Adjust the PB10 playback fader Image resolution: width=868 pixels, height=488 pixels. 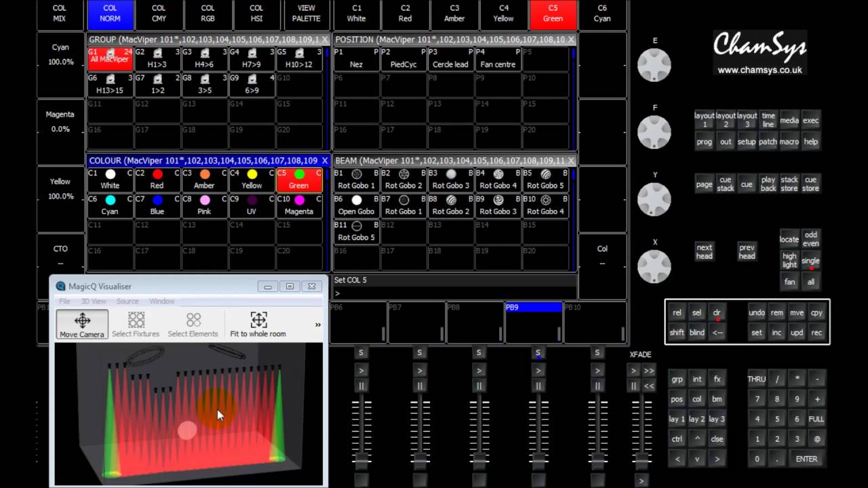tap(597, 460)
